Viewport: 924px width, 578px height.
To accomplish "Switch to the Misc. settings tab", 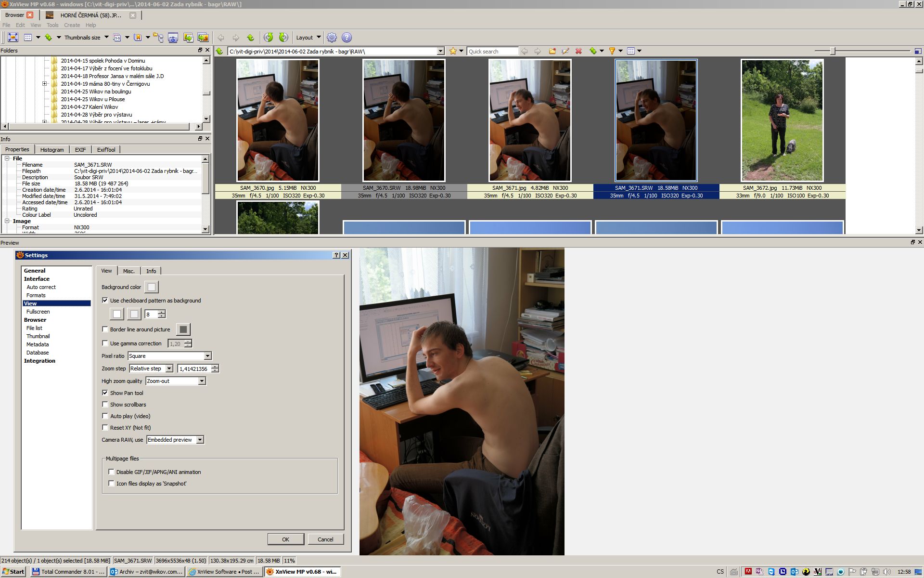I will click(x=128, y=271).
